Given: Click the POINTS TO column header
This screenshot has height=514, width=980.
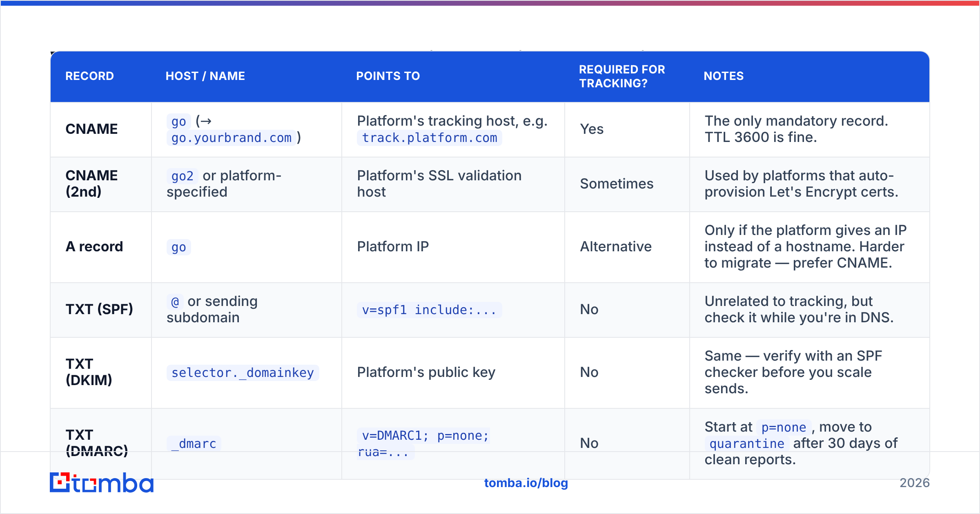Looking at the screenshot, I should point(388,76).
